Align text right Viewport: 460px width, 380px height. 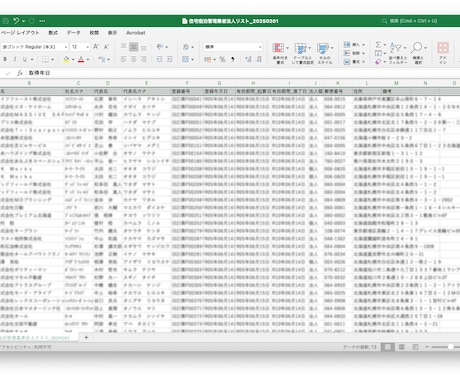(x=144, y=59)
